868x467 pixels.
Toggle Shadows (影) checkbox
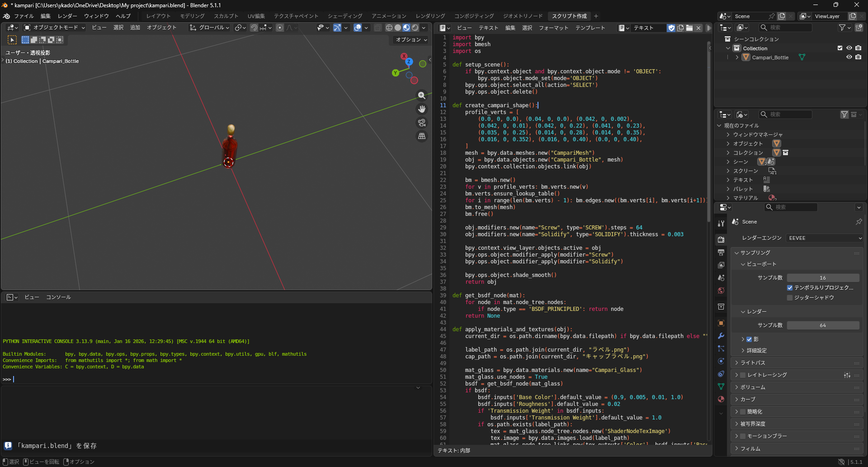point(749,339)
